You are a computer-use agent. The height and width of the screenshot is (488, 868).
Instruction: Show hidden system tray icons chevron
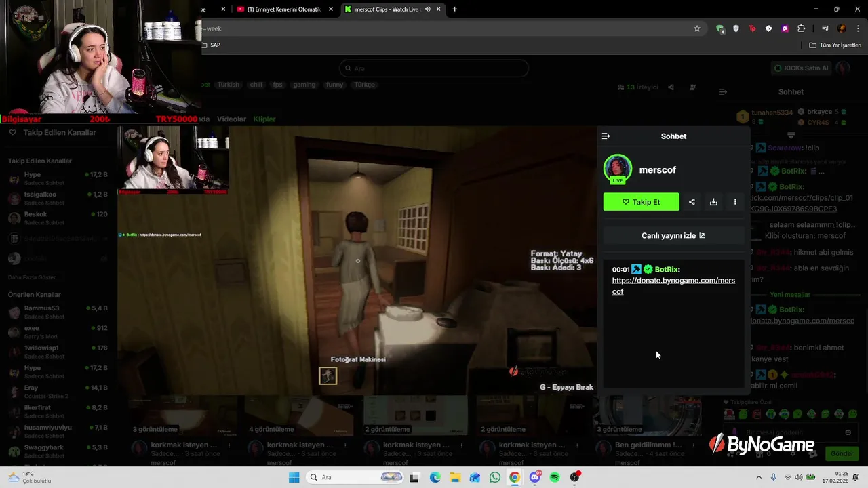click(758, 477)
